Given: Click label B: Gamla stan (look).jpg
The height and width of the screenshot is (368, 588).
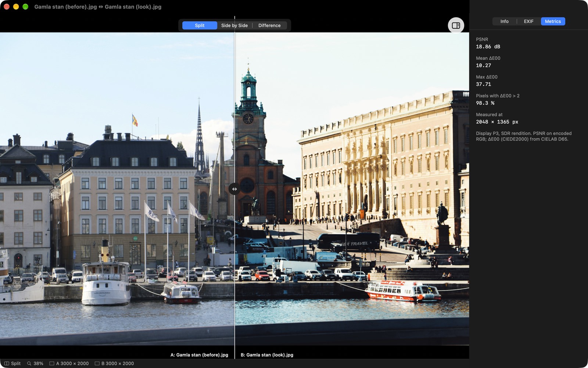Looking at the screenshot, I should coord(267,355).
